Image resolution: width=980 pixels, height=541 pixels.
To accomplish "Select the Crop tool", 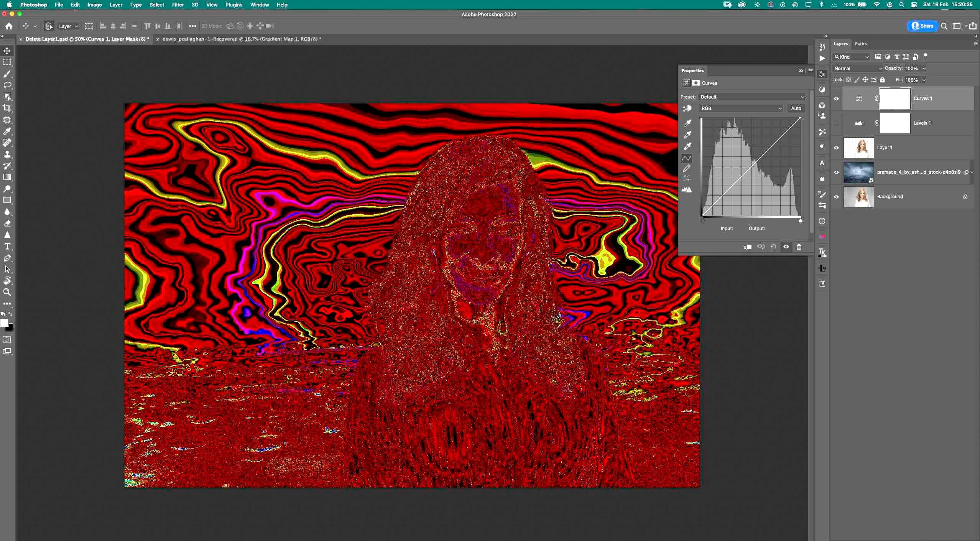I will [x=7, y=108].
